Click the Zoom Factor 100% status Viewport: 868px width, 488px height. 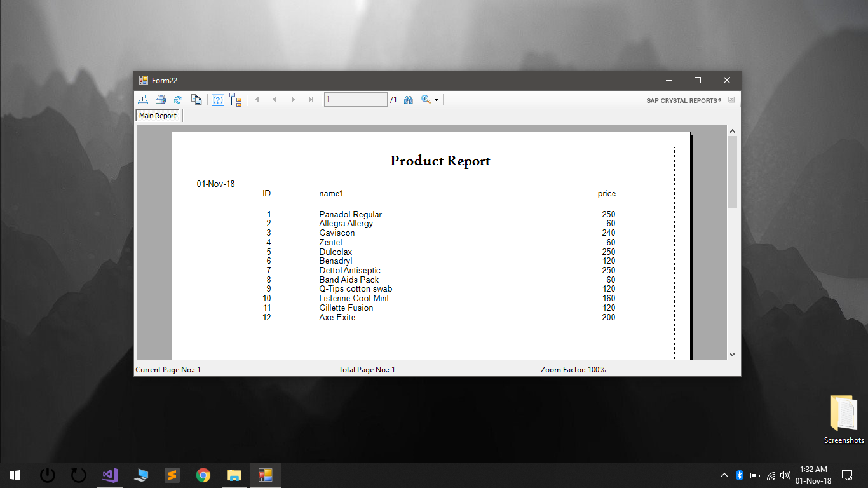click(x=573, y=370)
